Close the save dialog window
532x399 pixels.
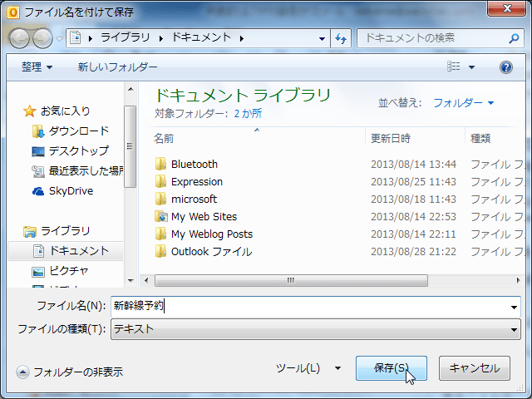[507, 8]
